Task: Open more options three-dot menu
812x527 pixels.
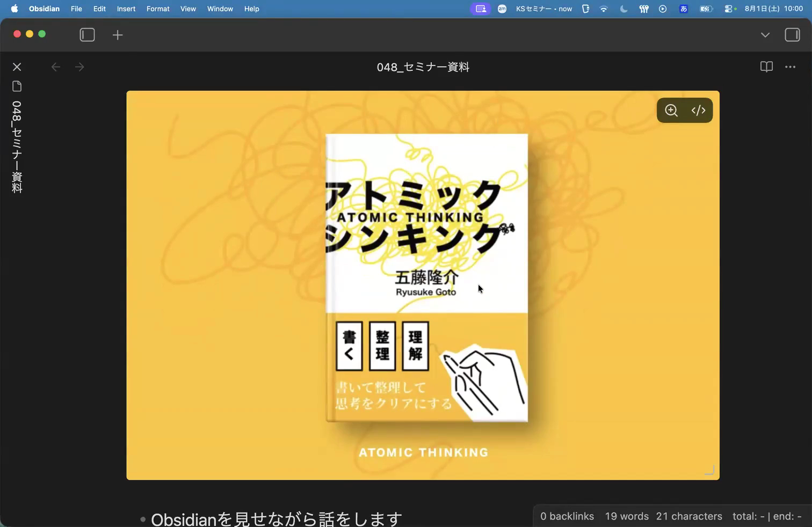Action: tap(790, 67)
